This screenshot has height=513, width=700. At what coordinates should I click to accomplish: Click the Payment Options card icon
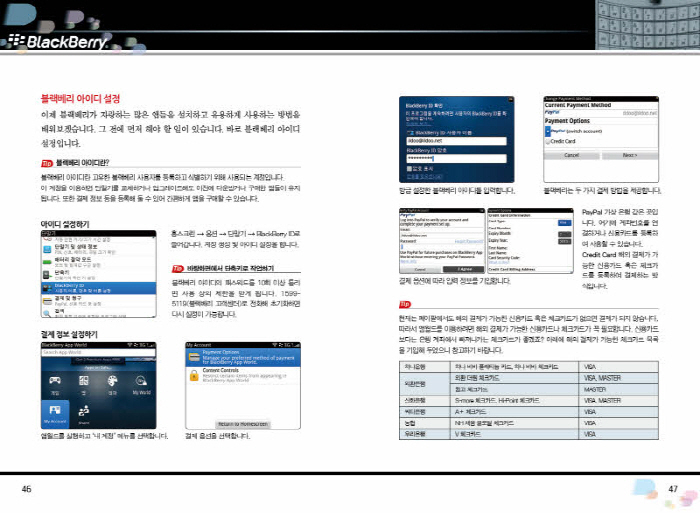tap(194, 356)
